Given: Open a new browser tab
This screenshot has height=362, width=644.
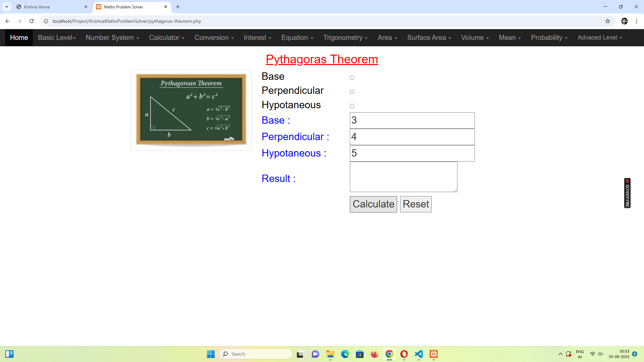Looking at the screenshot, I should [x=178, y=7].
